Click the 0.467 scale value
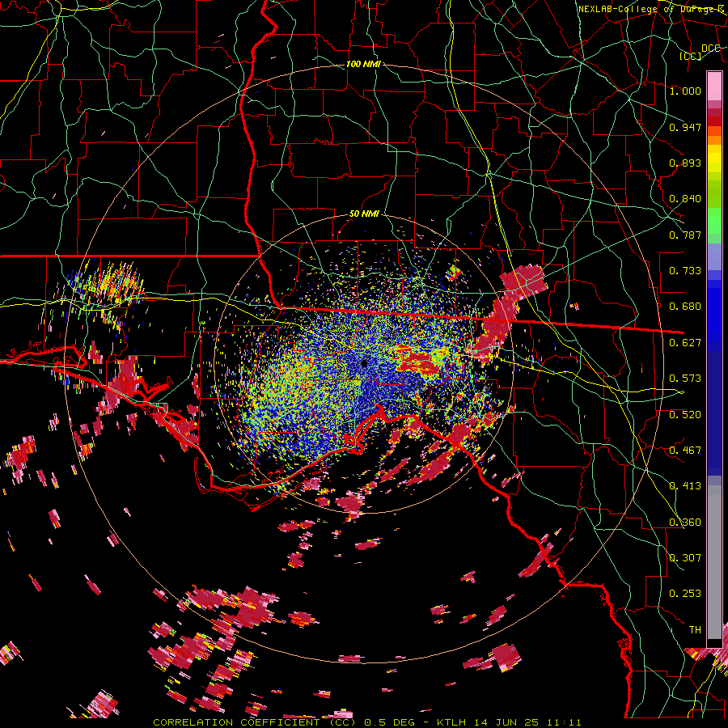This screenshot has width=728, height=728. 685,451
